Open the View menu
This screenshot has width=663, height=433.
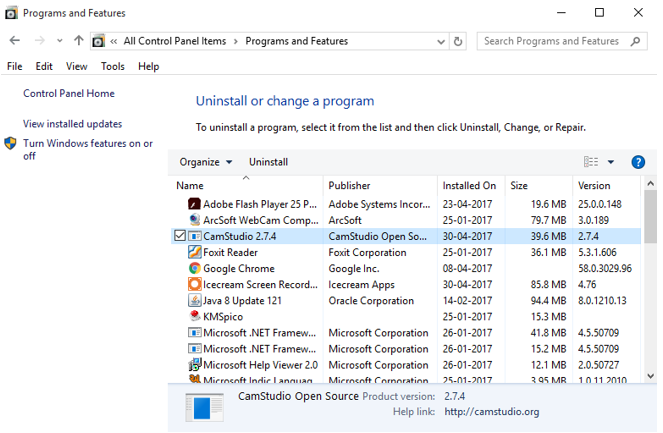point(77,66)
